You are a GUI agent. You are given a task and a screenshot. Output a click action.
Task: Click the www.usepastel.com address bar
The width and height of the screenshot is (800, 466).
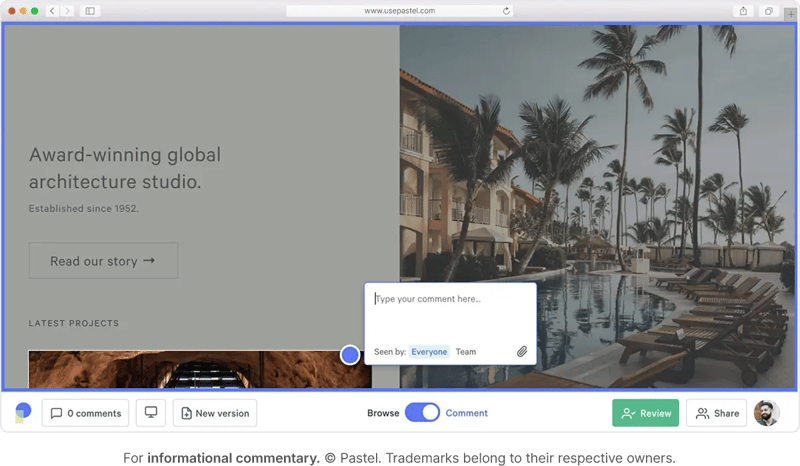pyautogui.click(x=399, y=11)
